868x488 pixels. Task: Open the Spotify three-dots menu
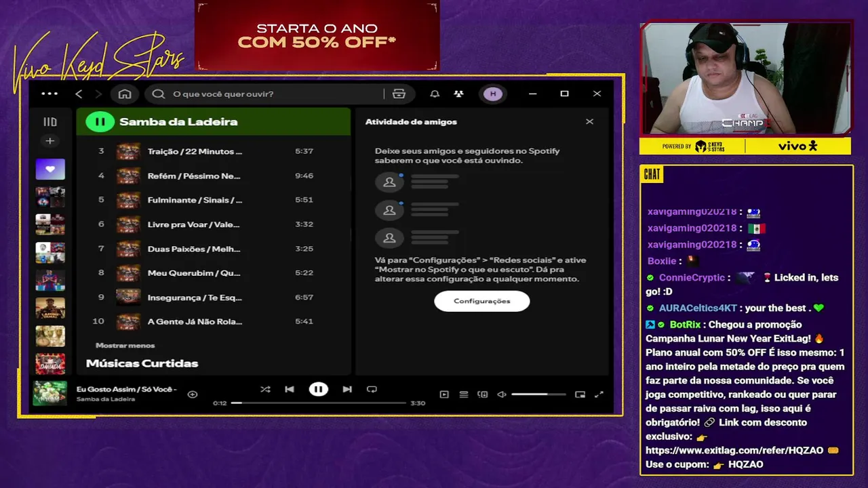[50, 94]
